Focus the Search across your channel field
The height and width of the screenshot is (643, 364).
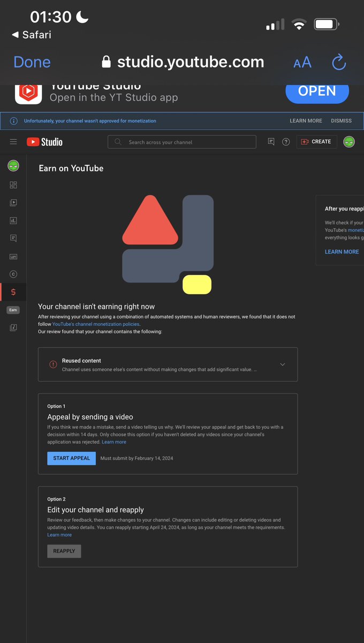point(182,142)
